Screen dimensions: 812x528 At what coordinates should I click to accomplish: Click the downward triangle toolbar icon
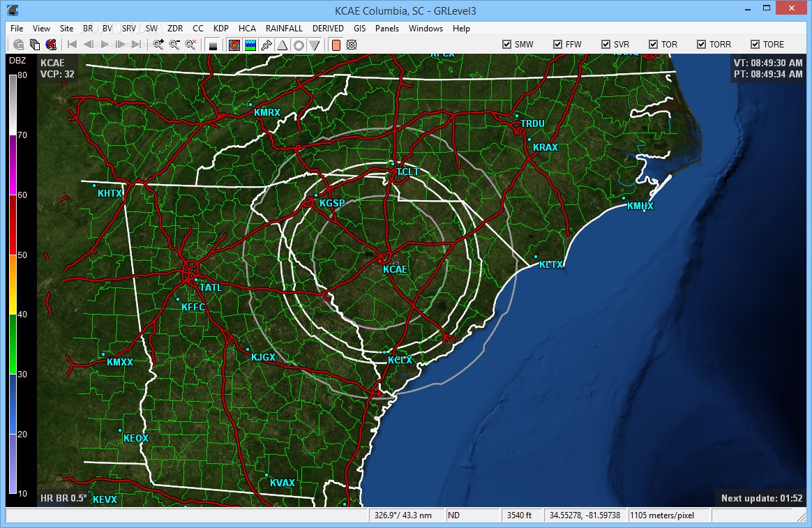pos(315,45)
